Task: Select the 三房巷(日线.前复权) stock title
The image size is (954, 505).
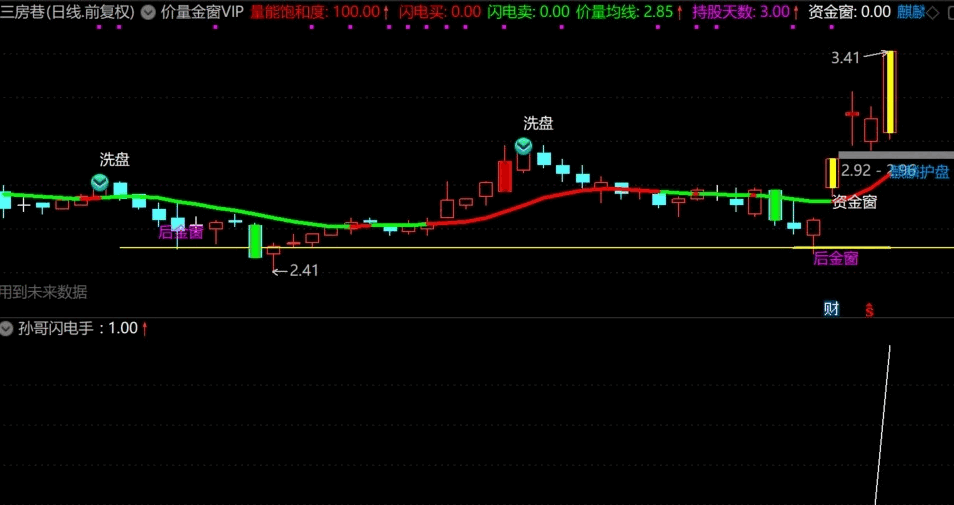Action: 68,12
